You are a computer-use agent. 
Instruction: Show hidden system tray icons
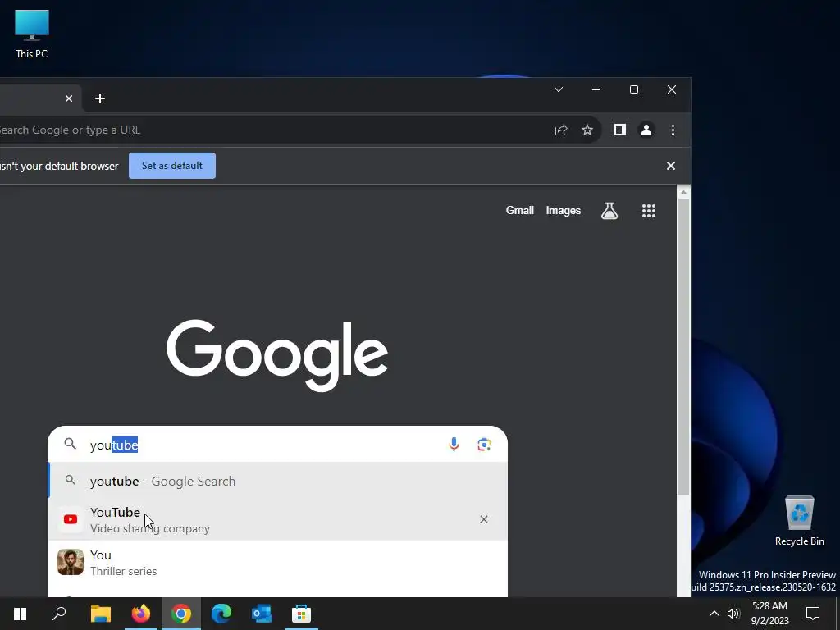[714, 614]
